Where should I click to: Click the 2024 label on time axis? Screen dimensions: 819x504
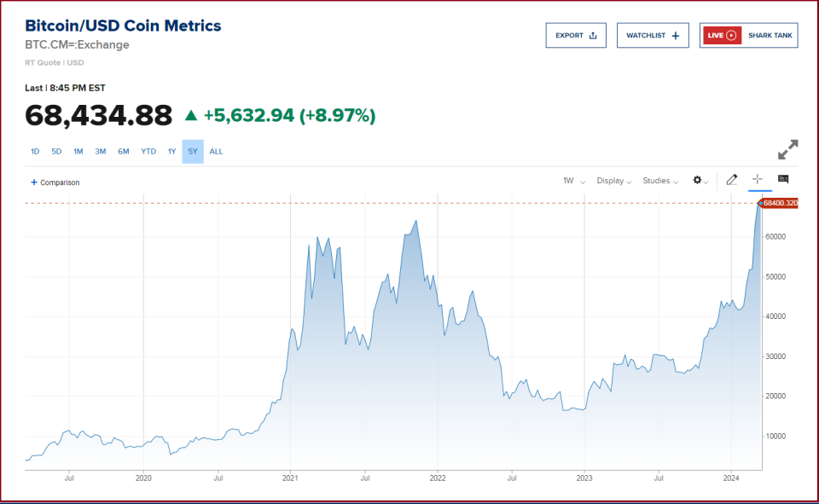pos(731,478)
